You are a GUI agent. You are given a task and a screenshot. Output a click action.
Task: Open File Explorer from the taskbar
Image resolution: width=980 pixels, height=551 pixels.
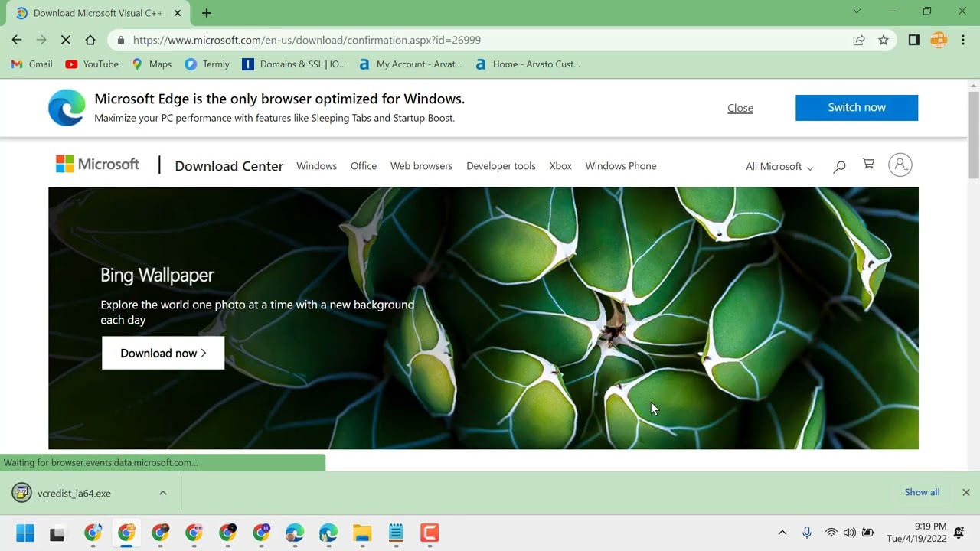tap(362, 533)
